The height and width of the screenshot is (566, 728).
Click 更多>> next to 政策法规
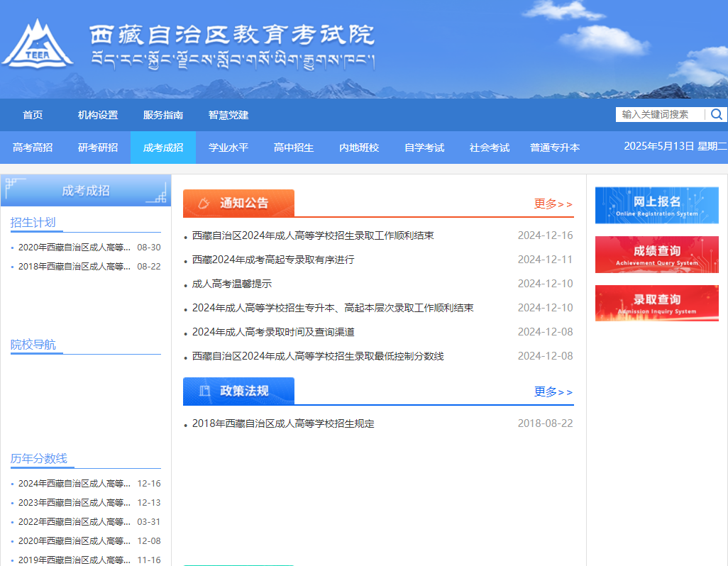click(553, 391)
